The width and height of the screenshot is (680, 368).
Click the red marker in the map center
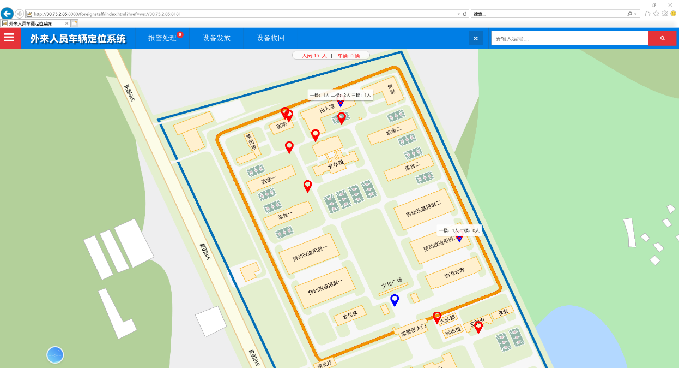(307, 186)
